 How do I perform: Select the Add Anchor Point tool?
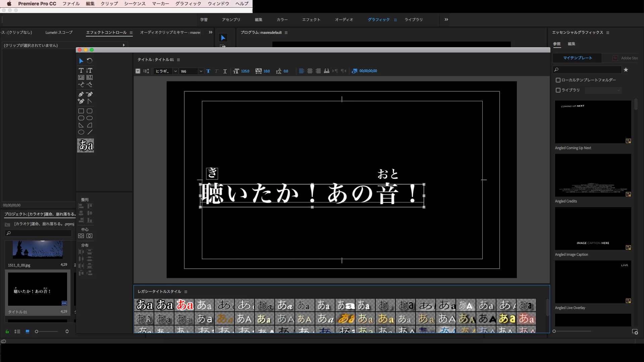[x=81, y=101]
